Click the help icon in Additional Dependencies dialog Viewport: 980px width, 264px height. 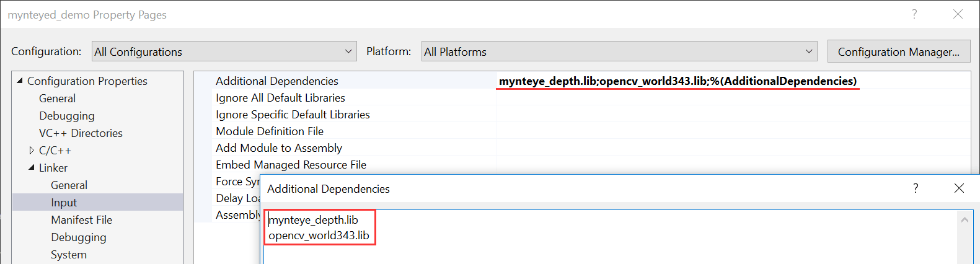point(916,188)
